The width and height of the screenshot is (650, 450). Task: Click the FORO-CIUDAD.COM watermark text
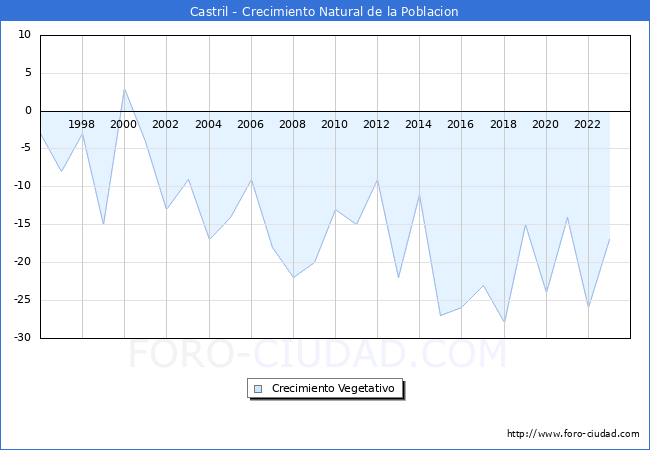pos(318,354)
